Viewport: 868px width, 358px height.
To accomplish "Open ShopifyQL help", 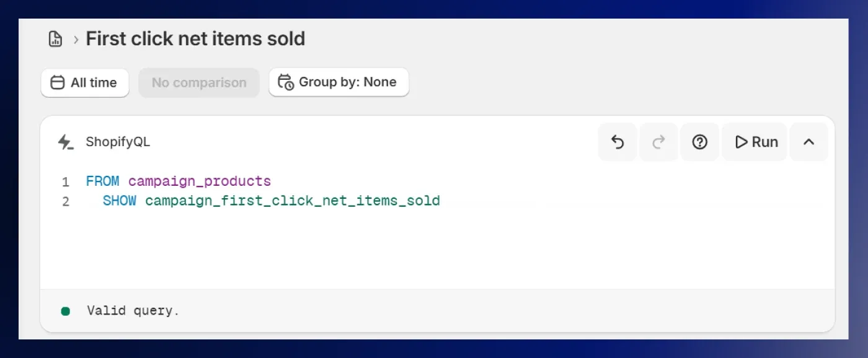I will point(700,142).
